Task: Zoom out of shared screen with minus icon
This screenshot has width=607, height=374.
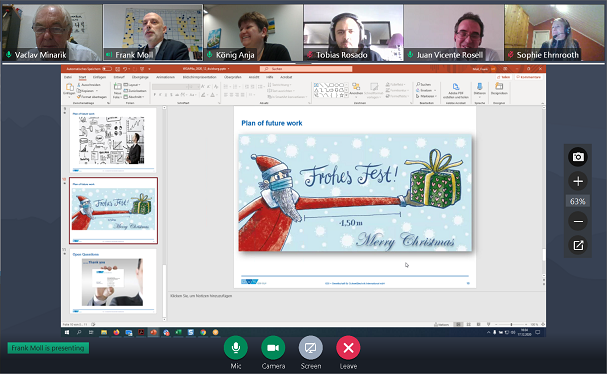Action: coord(578,221)
